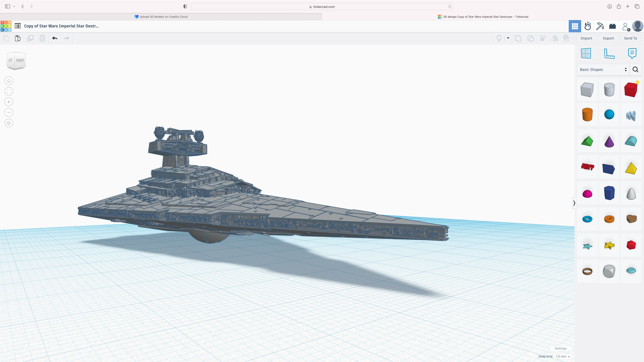Pick the red Box shape
644x362 pixels.
pyautogui.click(x=631, y=89)
